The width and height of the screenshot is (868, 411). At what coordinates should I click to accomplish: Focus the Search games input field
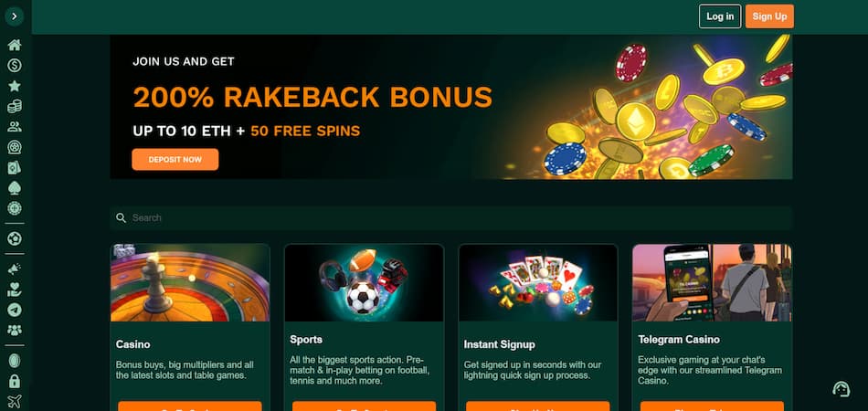point(451,218)
